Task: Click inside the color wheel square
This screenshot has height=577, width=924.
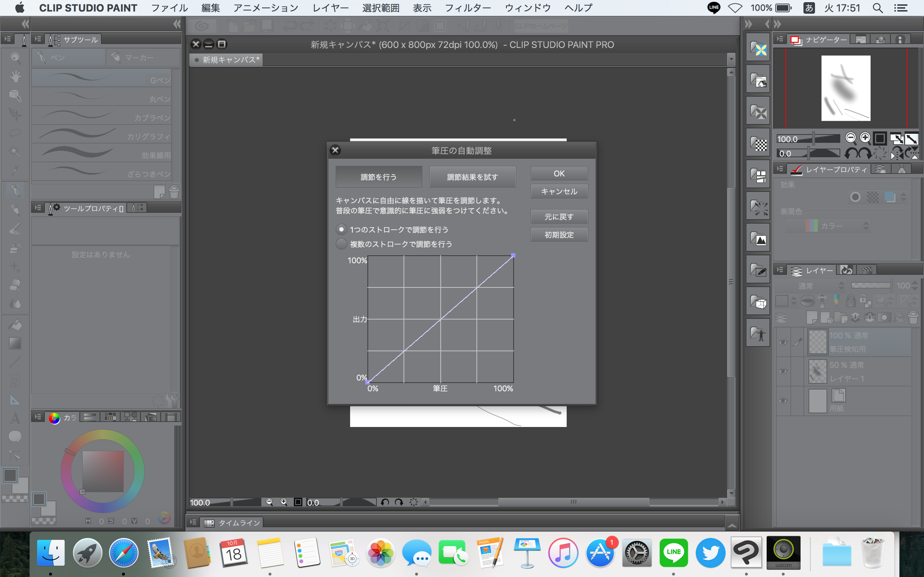Action: 103,471
